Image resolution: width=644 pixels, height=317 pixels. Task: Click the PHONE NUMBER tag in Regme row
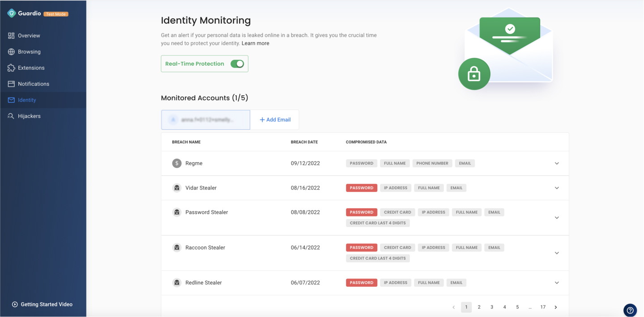432,163
